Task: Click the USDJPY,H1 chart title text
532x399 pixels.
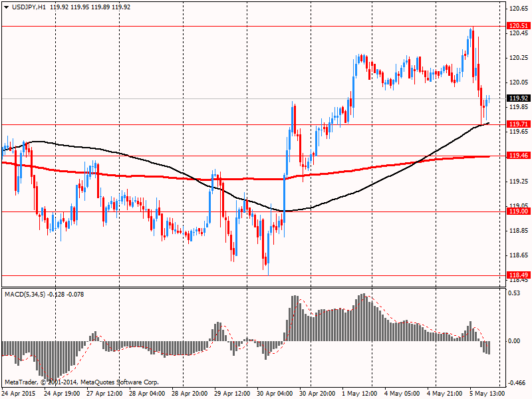Action: tap(29, 7)
